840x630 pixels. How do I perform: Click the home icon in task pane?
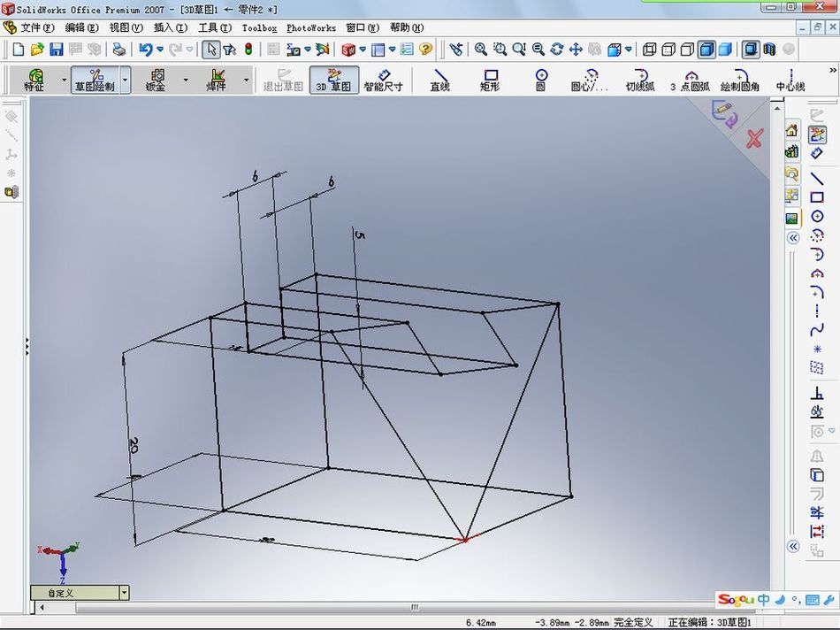(791, 130)
